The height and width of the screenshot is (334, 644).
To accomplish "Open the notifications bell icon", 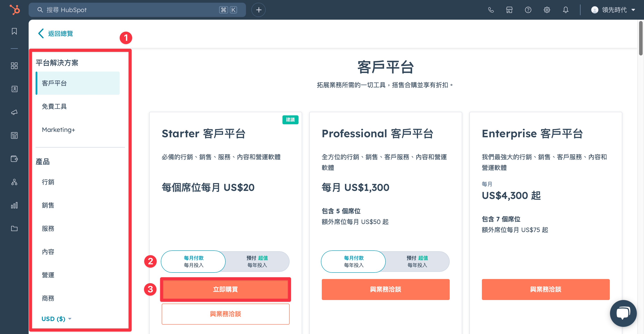I will click(x=566, y=10).
